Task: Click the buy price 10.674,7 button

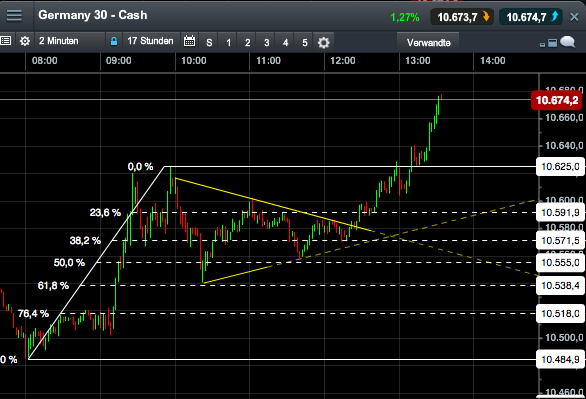Action: [531, 17]
